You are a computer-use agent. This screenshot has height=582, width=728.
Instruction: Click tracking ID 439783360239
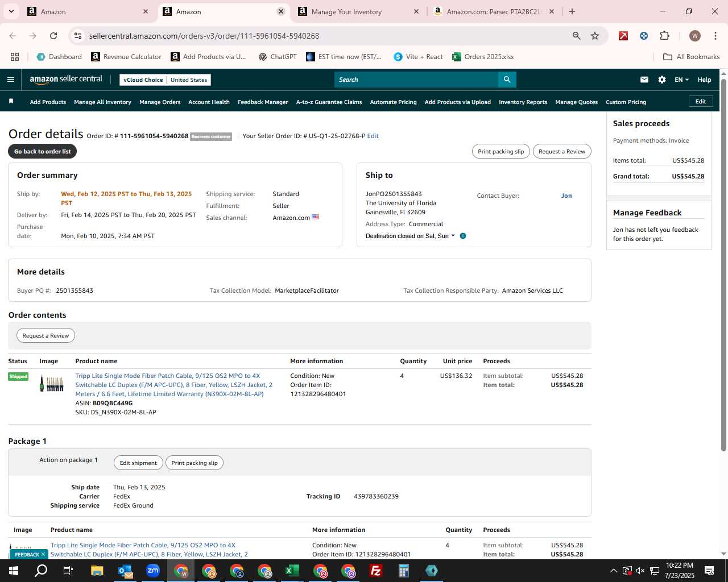point(376,496)
